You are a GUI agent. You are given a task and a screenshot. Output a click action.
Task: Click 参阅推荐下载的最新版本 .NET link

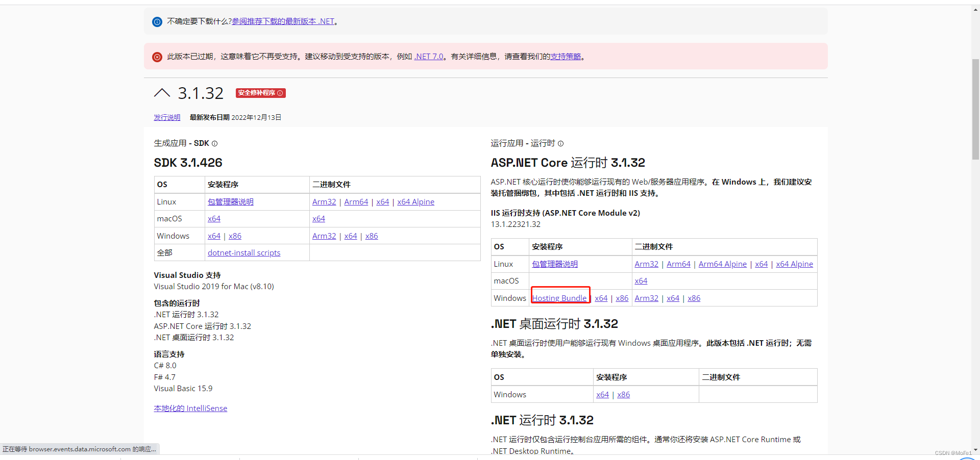tap(282, 21)
